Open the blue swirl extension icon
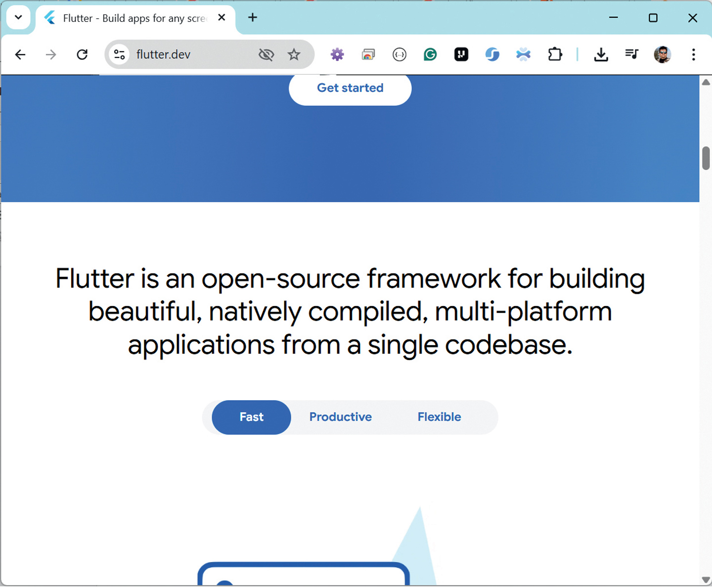 coord(492,54)
